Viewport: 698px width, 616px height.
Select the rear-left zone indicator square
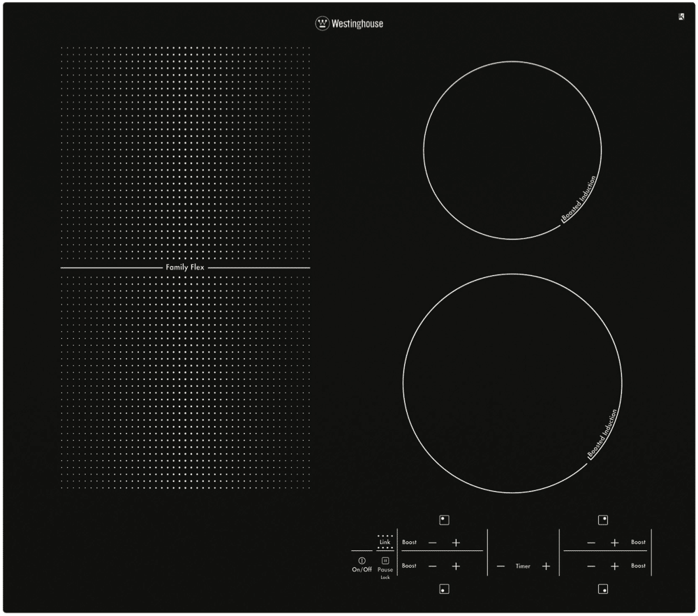tap(444, 519)
